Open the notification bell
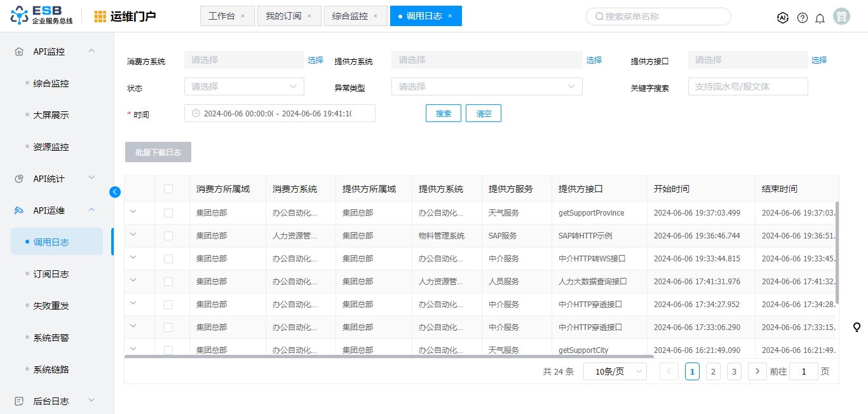Viewport: 868px width, 414px height. tap(820, 18)
